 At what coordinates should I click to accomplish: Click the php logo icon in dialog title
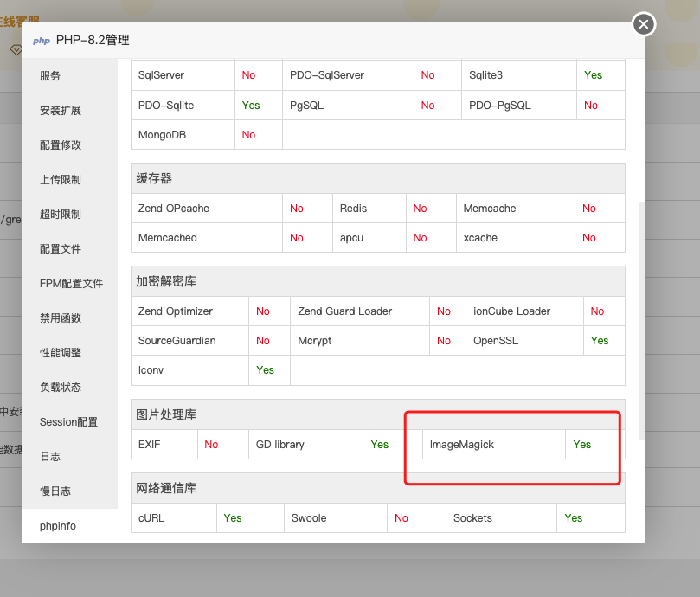tap(41, 41)
